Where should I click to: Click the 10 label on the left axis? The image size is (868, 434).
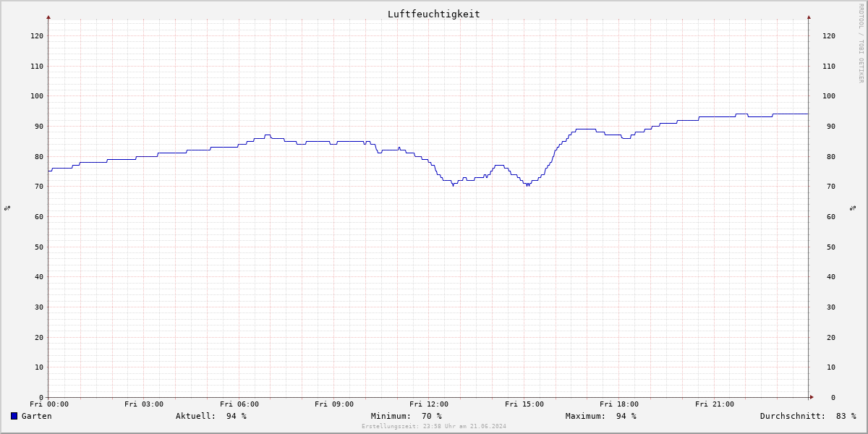[x=39, y=367]
